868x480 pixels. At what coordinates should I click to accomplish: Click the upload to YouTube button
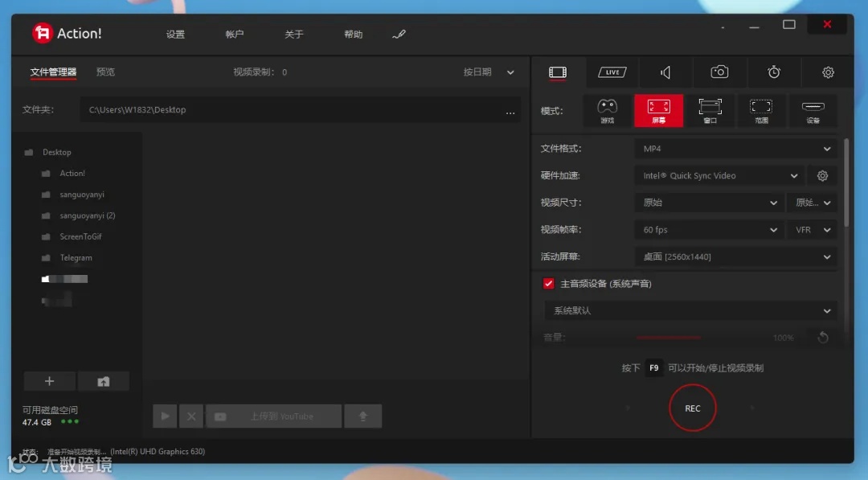pyautogui.click(x=274, y=416)
